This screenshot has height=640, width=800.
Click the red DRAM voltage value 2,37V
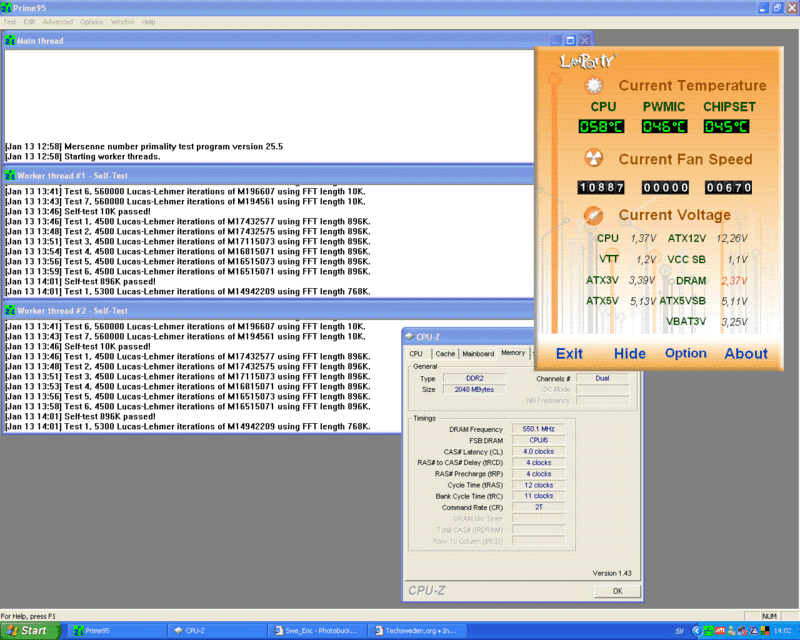(734, 281)
